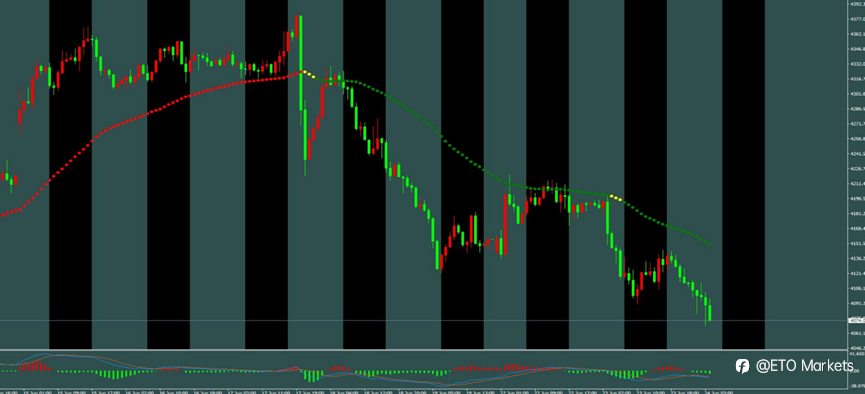Click the horizontal current price line
Image resolution: width=865 pixels, height=394 pixels.
pyautogui.click(x=425, y=320)
